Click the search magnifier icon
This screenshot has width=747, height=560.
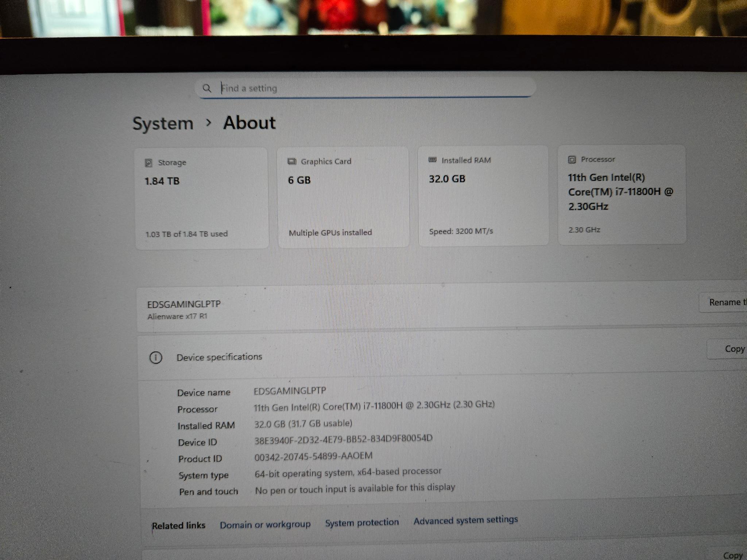tap(207, 88)
